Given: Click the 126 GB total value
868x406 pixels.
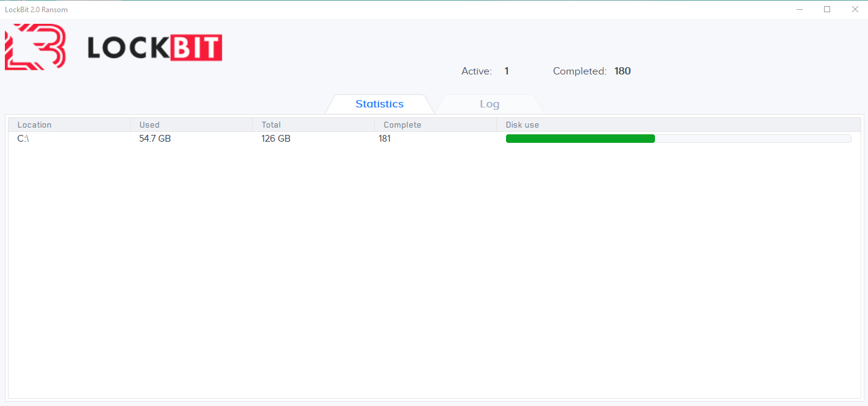Looking at the screenshot, I should [276, 139].
